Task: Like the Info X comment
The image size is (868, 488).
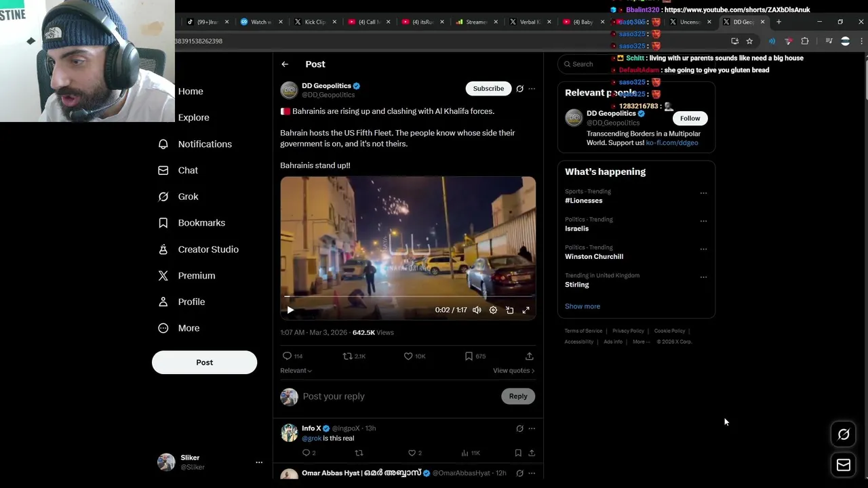Action: point(414,453)
